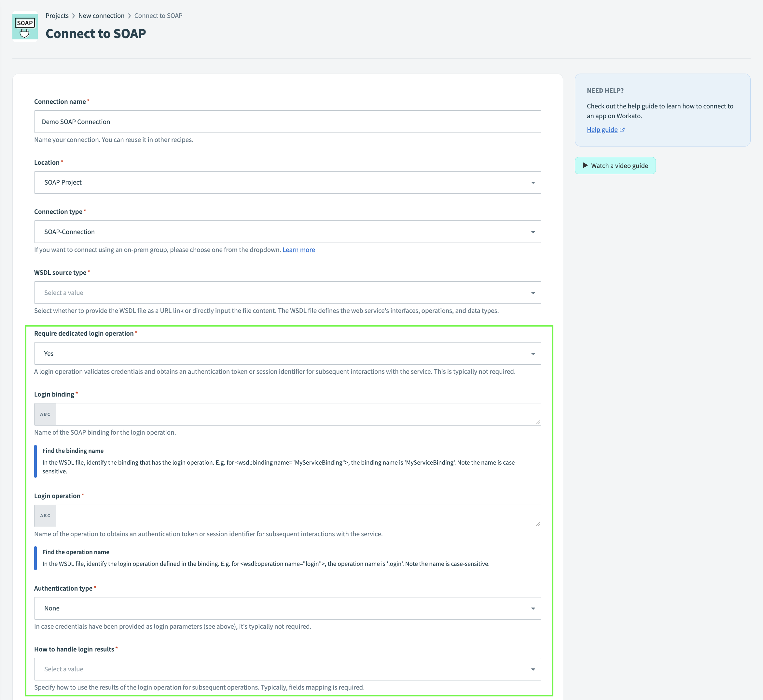Viewport: 763px width, 700px height.
Task: Open the Help guide link
Action: point(602,130)
